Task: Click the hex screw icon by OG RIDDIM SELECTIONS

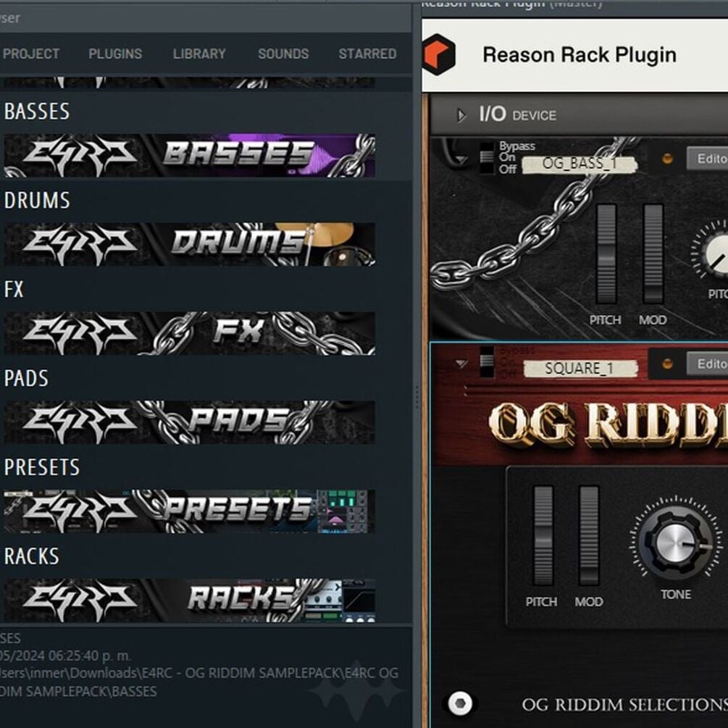Action: point(460,703)
